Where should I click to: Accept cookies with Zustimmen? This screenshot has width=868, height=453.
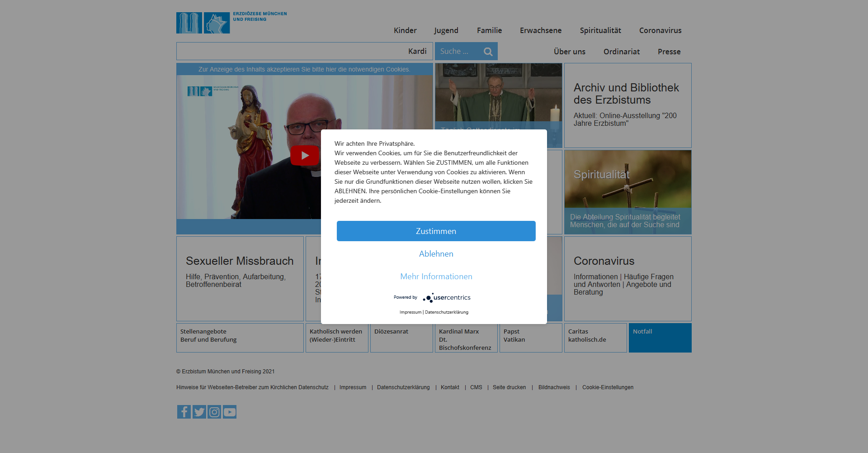click(436, 231)
